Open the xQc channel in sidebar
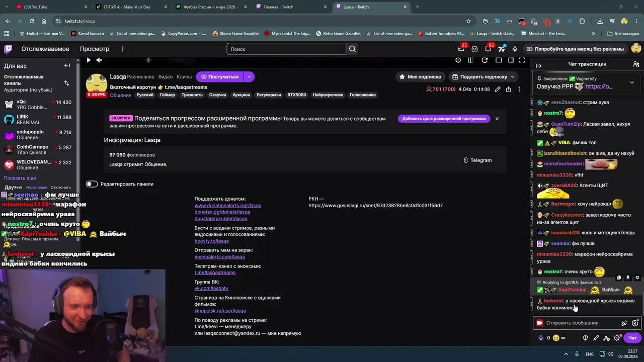This screenshot has height=362, width=644. click(38, 105)
